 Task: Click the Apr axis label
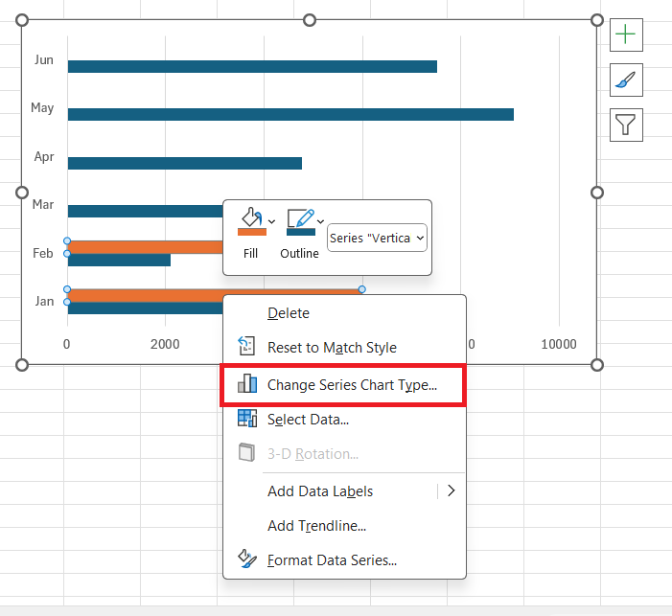click(44, 157)
